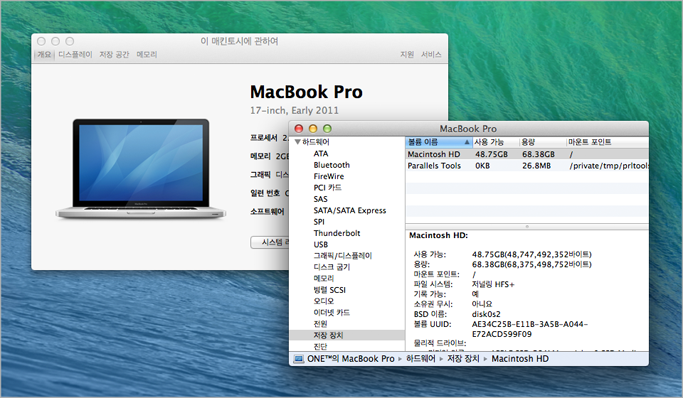Select SPI in the hardware list
The image size is (683, 398).
(x=319, y=222)
